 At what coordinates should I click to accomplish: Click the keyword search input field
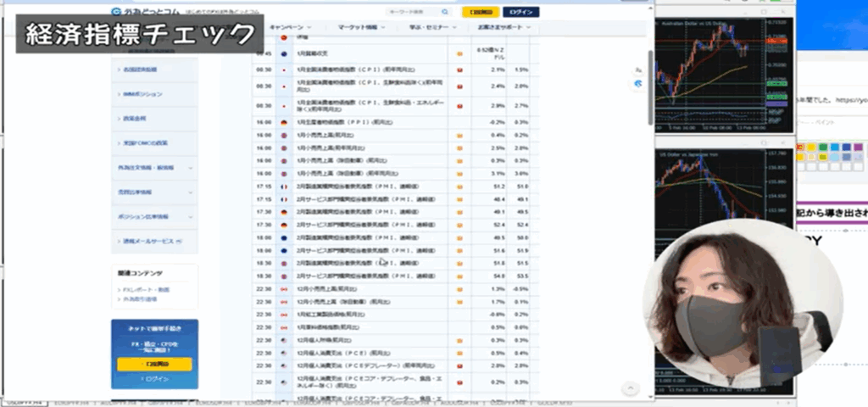[415, 12]
